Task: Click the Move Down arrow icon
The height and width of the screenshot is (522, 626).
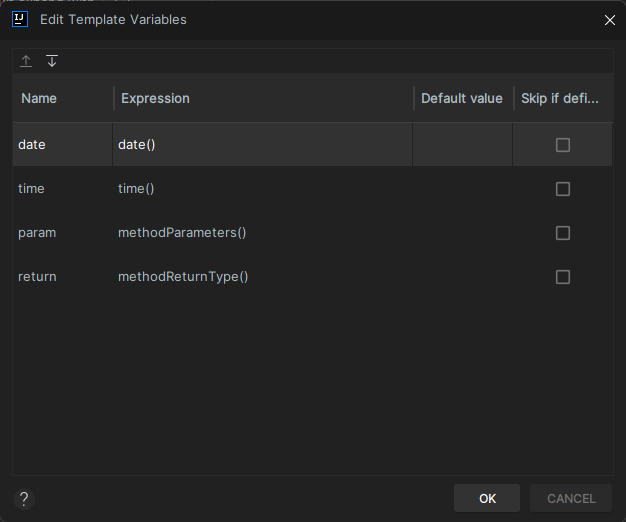Action: 52,61
